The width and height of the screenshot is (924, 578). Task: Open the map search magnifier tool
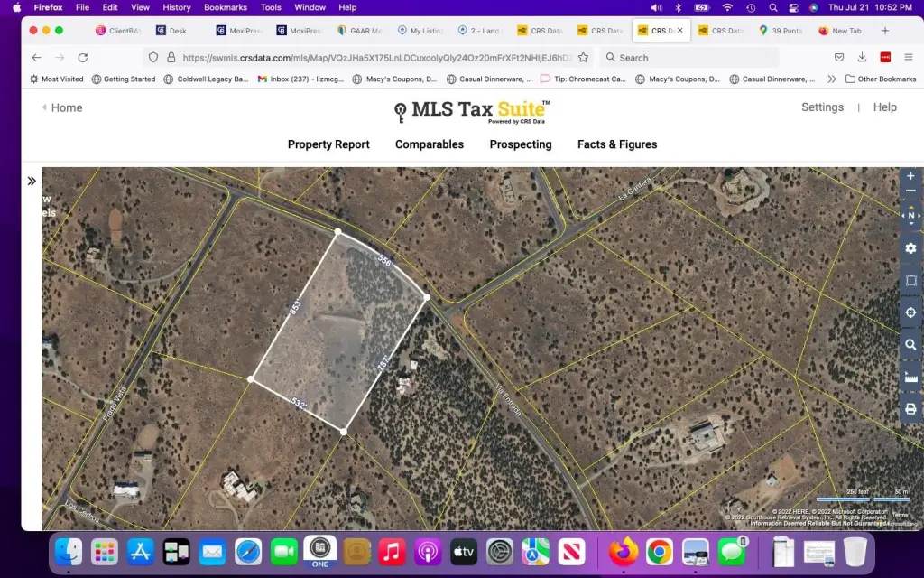(x=910, y=345)
